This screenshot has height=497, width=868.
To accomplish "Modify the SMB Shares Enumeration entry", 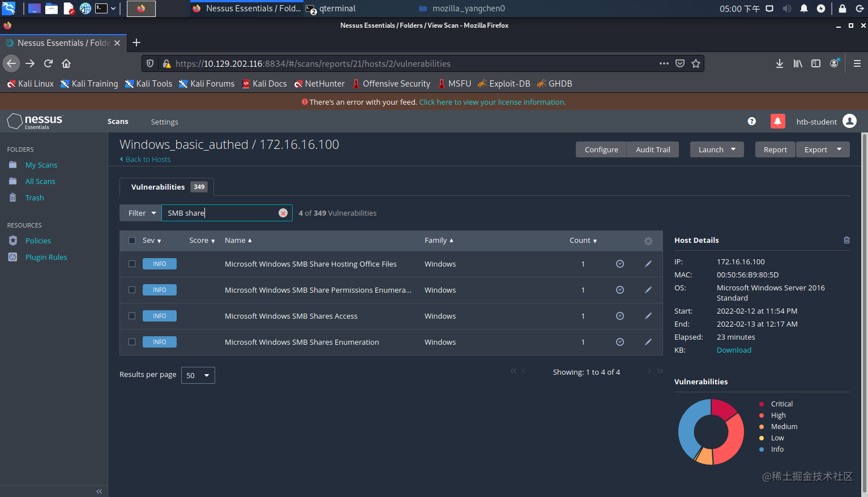I will pos(648,342).
